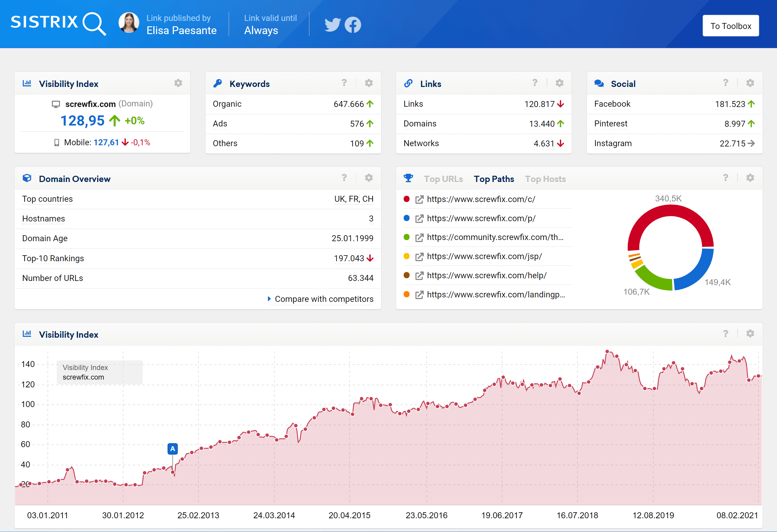This screenshot has width=777, height=532.
Task: Click the https://www.screwfix.com/jsp/ path link
Action: [x=484, y=256]
